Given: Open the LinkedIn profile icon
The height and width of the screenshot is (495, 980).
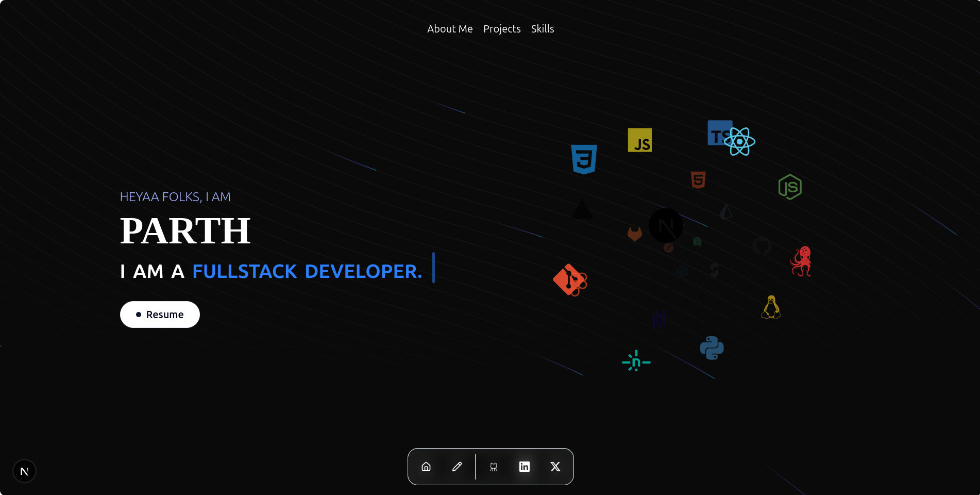Looking at the screenshot, I should coord(525,467).
